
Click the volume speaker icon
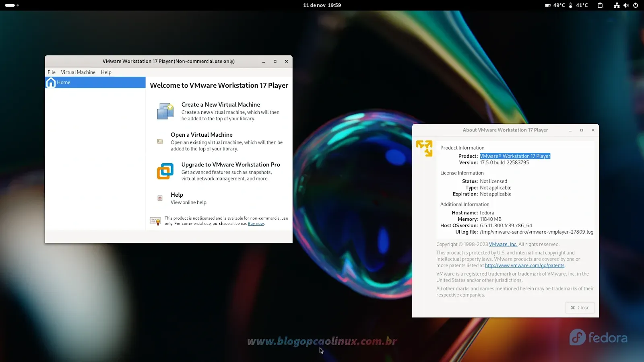point(626,5)
